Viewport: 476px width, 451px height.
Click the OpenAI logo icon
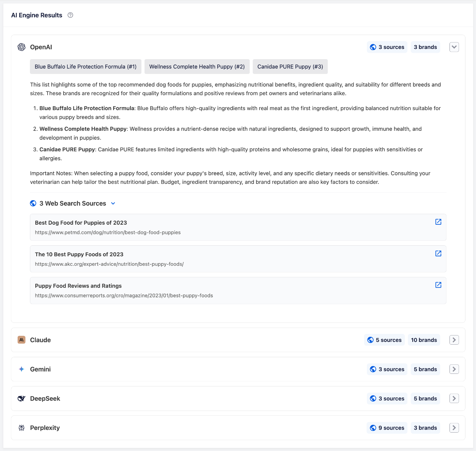21,47
